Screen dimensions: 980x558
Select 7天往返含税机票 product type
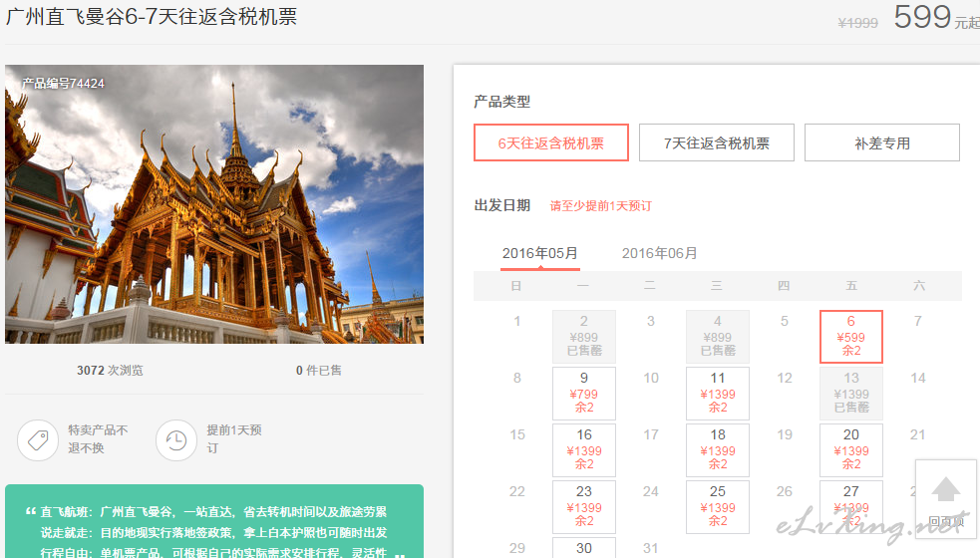pyautogui.click(x=716, y=142)
